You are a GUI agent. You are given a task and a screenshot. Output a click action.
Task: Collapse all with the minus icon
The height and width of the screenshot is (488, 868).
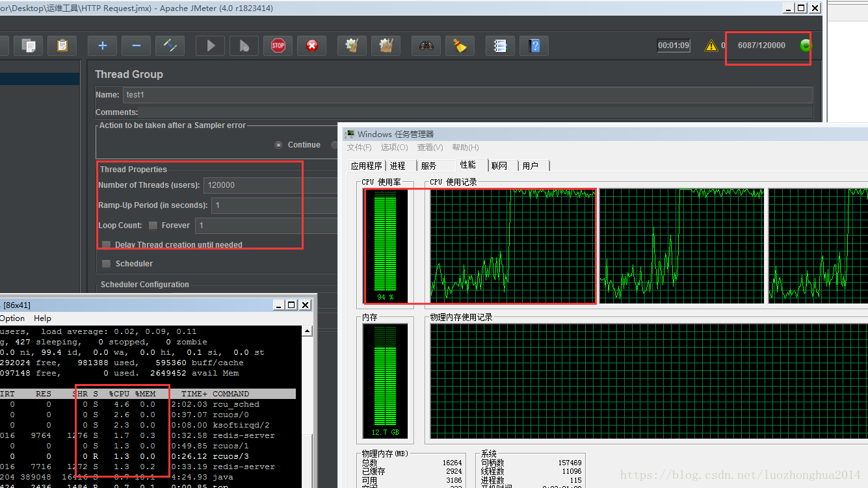[x=136, y=45]
